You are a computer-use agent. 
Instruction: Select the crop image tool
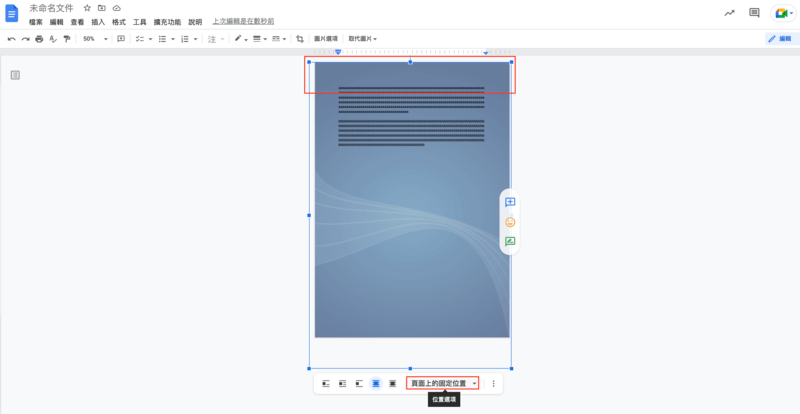[x=299, y=39]
